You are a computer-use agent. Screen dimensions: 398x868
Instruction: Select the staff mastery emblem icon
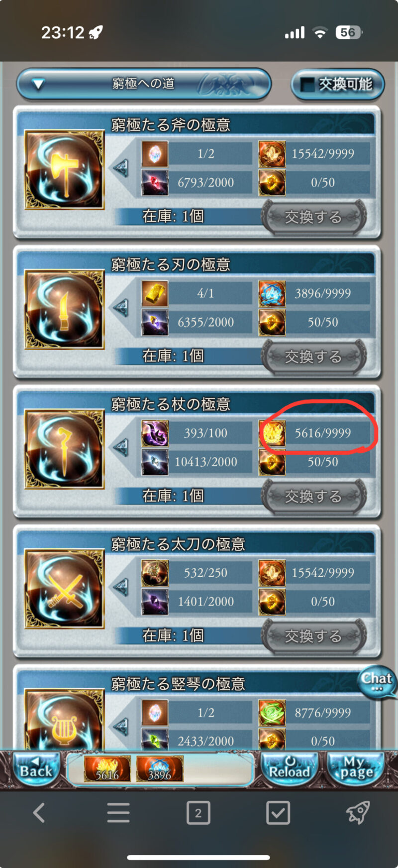[65, 450]
